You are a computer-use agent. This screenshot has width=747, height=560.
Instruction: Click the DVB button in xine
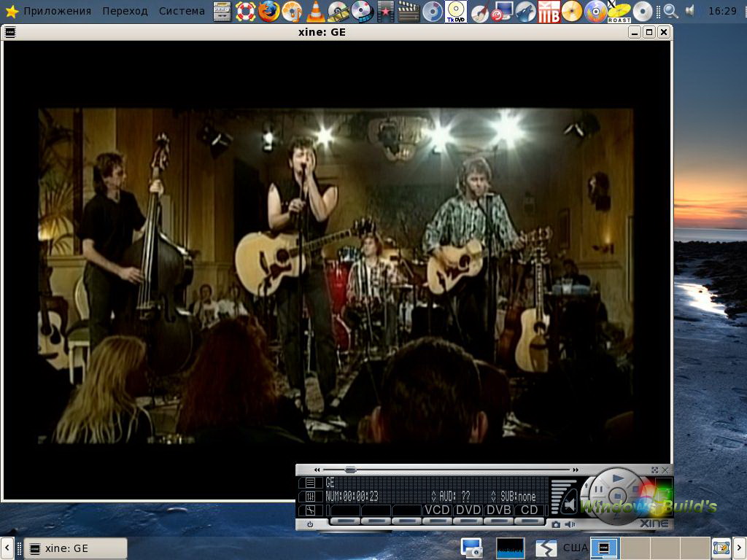(x=498, y=510)
